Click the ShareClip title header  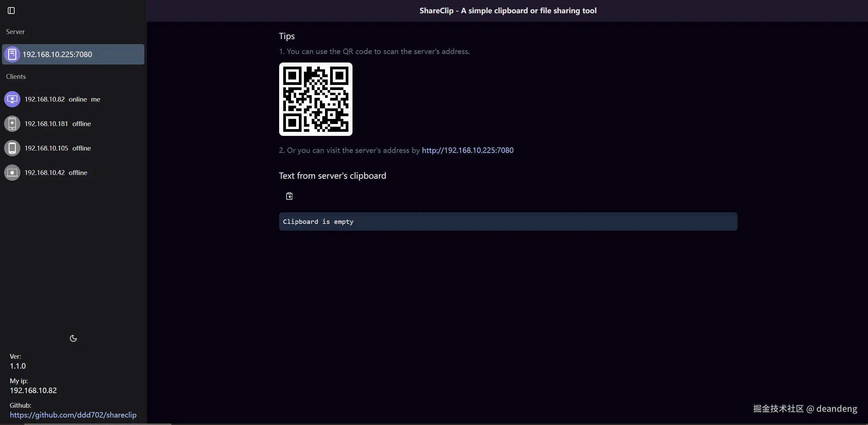click(508, 11)
